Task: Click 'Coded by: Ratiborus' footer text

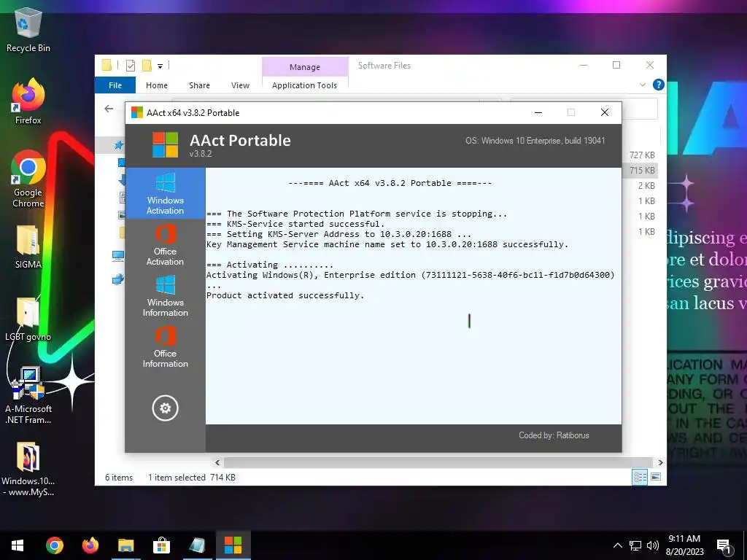Action: (x=554, y=435)
